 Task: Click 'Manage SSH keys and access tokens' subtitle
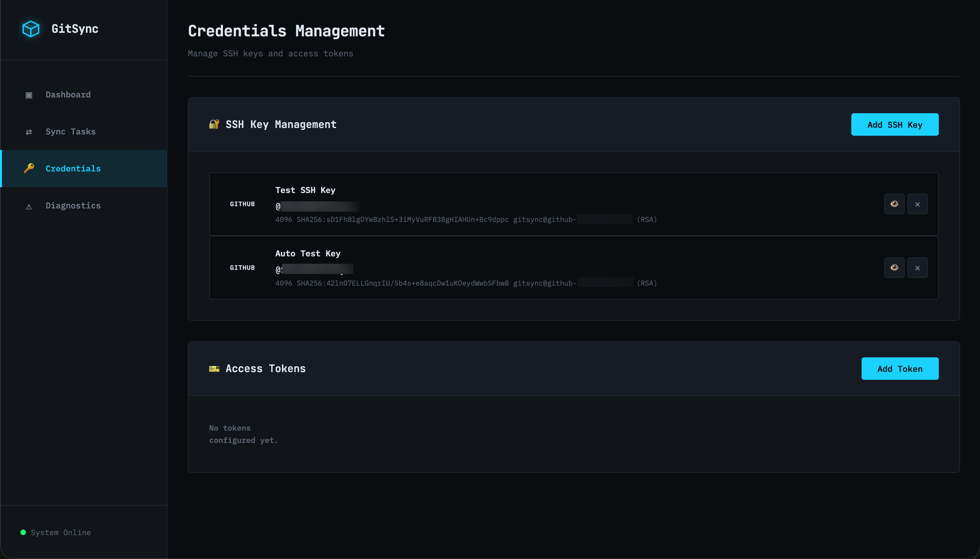point(270,53)
